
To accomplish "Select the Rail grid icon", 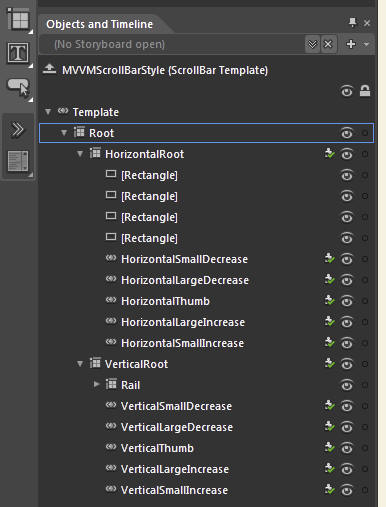I will [111, 384].
